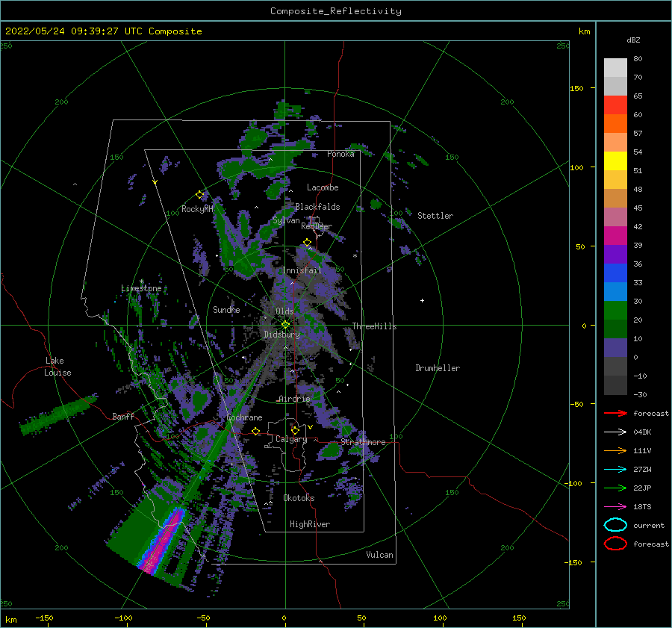Click the Banff label

[x=123, y=417]
